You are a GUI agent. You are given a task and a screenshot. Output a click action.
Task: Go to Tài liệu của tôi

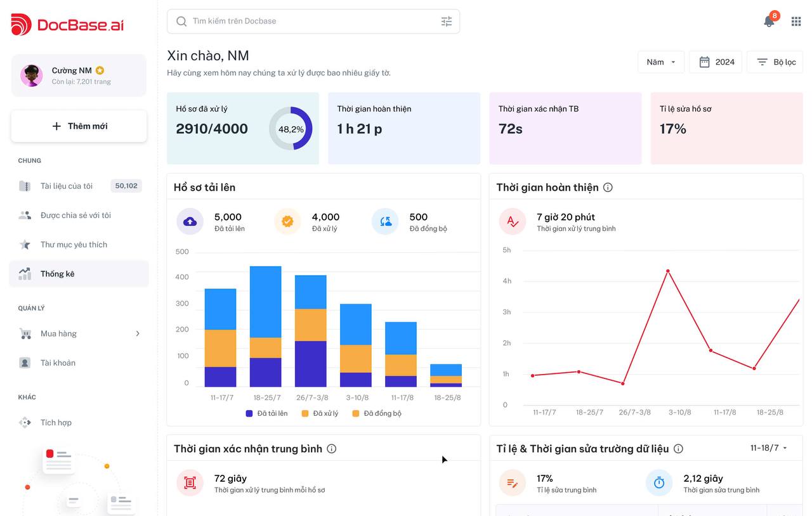(x=67, y=186)
